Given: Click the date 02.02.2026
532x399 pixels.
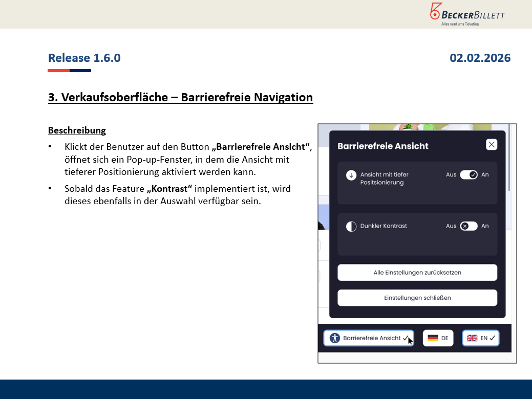Looking at the screenshot, I should (480, 58).
